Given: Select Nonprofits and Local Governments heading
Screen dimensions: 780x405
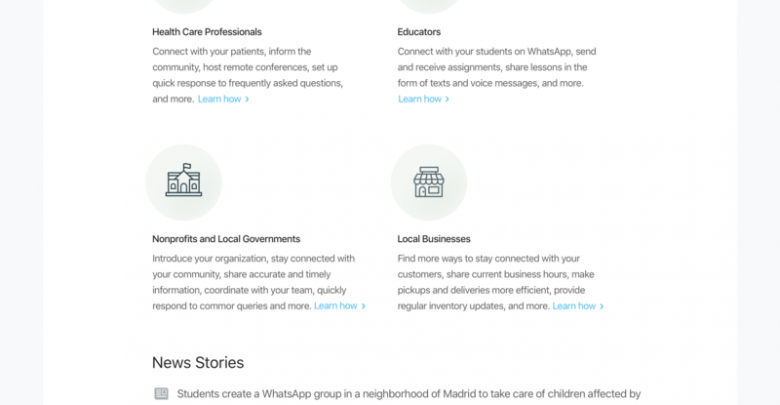Looking at the screenshot, I should pyautogui.click(x=226, y=239).
